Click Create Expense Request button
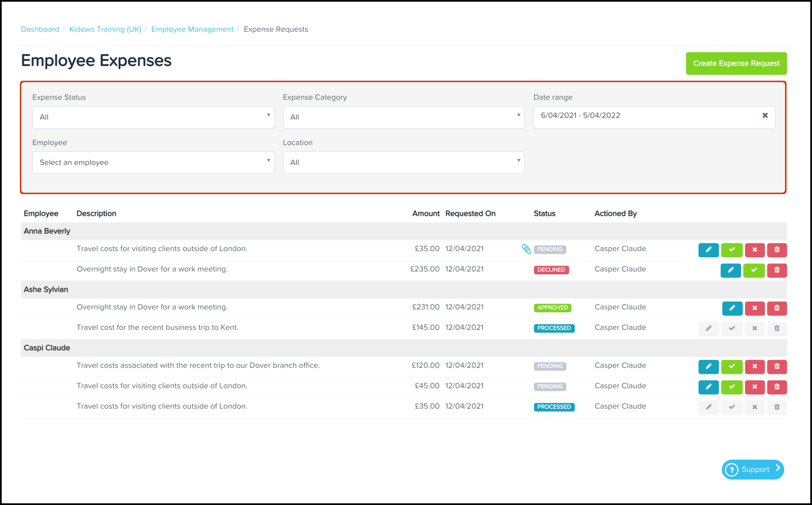This screenshot has width=812, height=505. [736, 63]
